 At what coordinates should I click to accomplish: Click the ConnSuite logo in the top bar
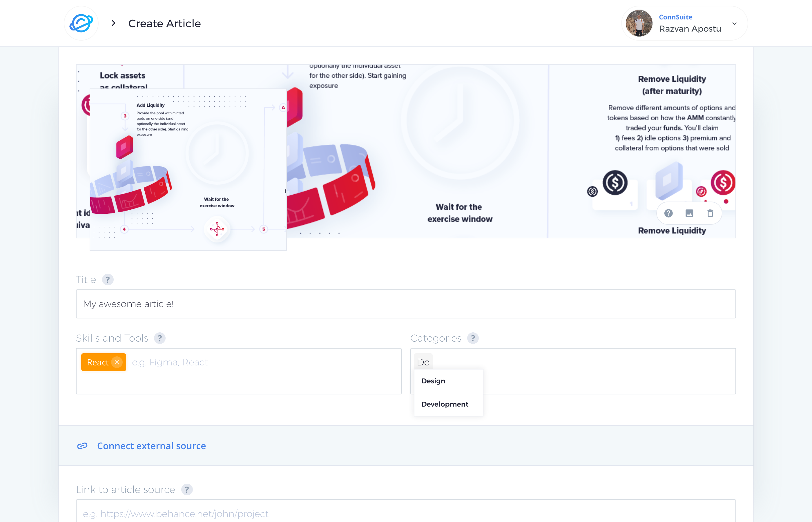81,23
